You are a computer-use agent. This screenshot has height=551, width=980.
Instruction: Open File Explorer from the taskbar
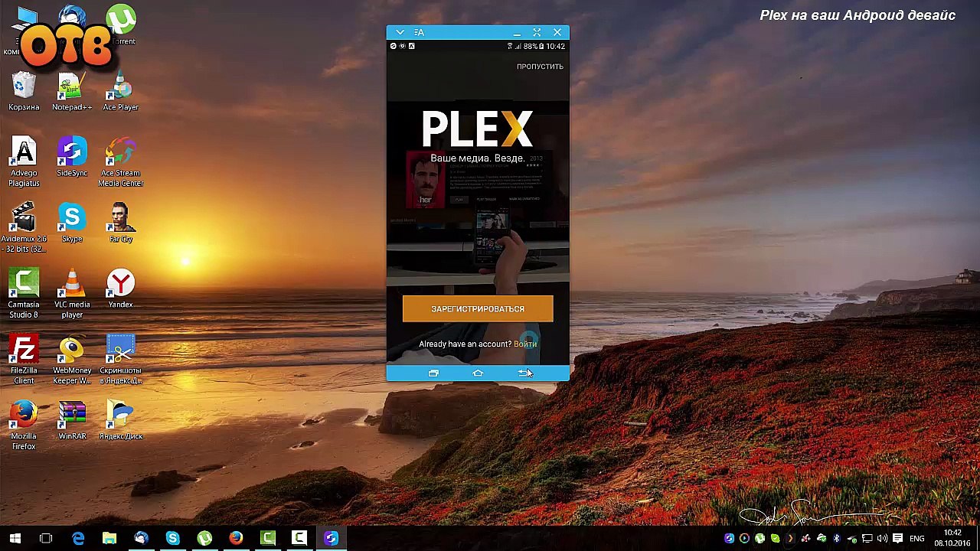coord(109,539)
